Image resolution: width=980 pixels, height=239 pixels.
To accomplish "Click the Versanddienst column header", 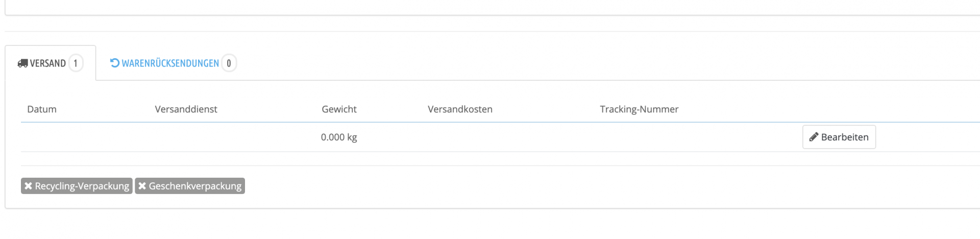I will click(186, 109).
